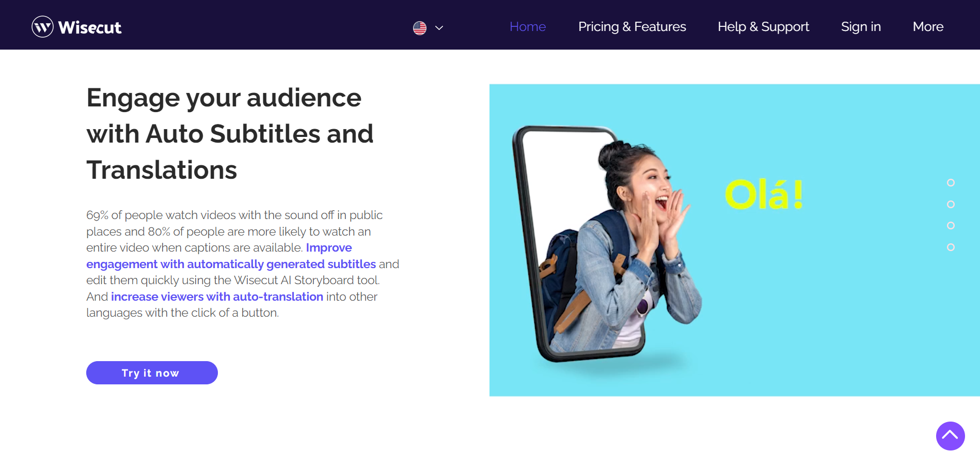Open the auto-translation link in the text
This screenshot has width=980, height=466.
[x=216, y=297]
